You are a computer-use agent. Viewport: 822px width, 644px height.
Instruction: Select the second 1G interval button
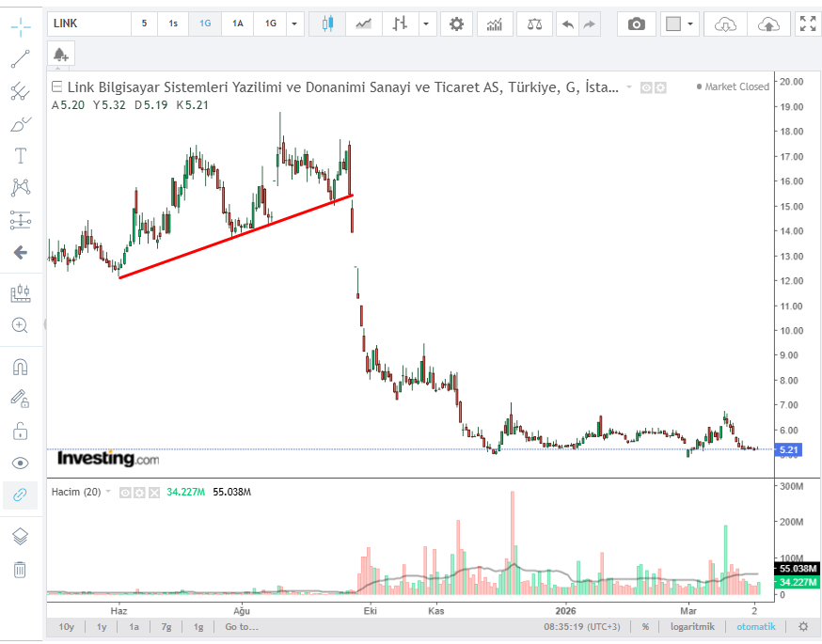pos(270,24)
